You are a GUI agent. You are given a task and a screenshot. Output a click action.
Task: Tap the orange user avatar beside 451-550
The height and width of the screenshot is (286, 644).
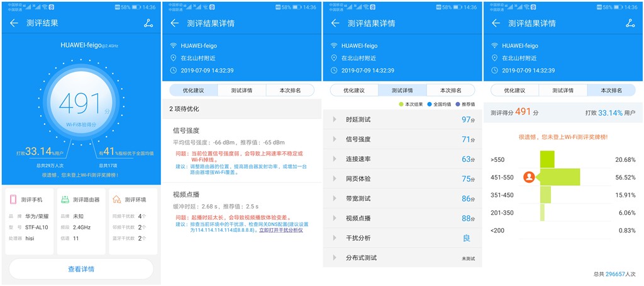[529, 178]
